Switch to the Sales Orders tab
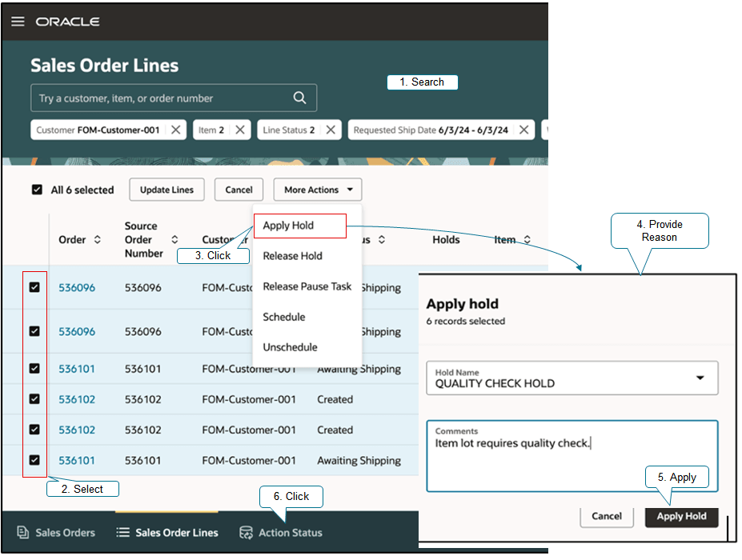Image resolution: width=742 pixels, height=560 pixels. pyautogui.click(x=56, y=533)
